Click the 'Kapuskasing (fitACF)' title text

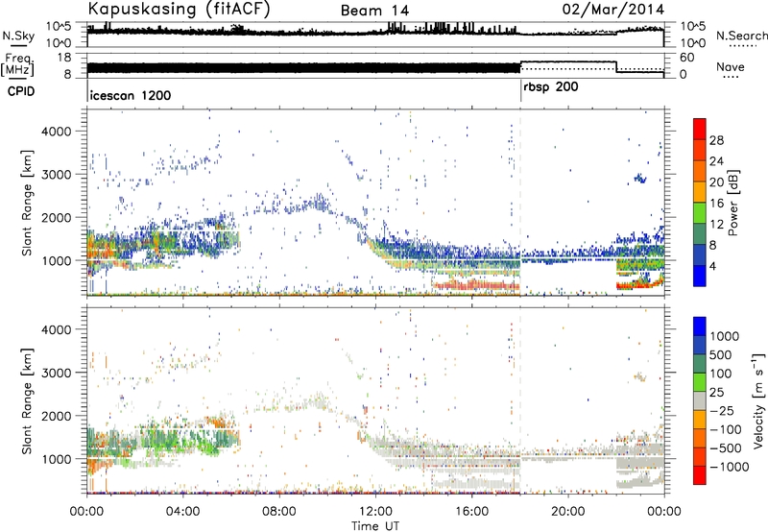coord(179,10)
